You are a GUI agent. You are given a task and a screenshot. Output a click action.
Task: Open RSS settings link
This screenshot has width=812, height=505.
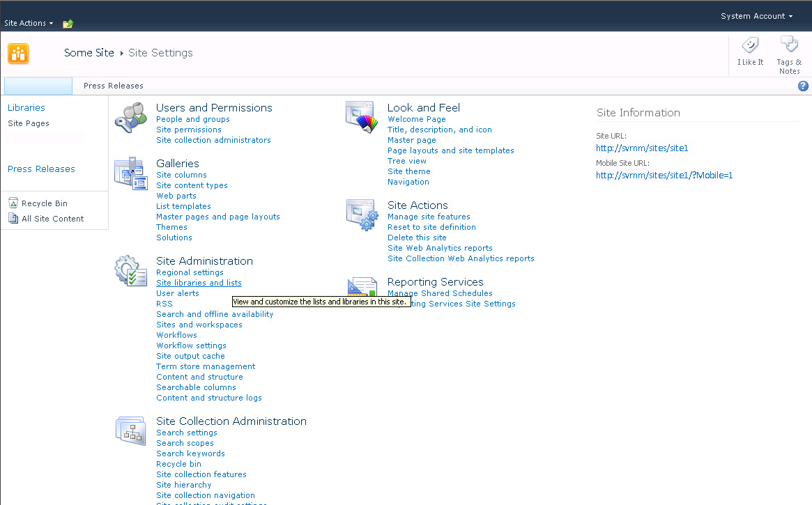point(164,304)
